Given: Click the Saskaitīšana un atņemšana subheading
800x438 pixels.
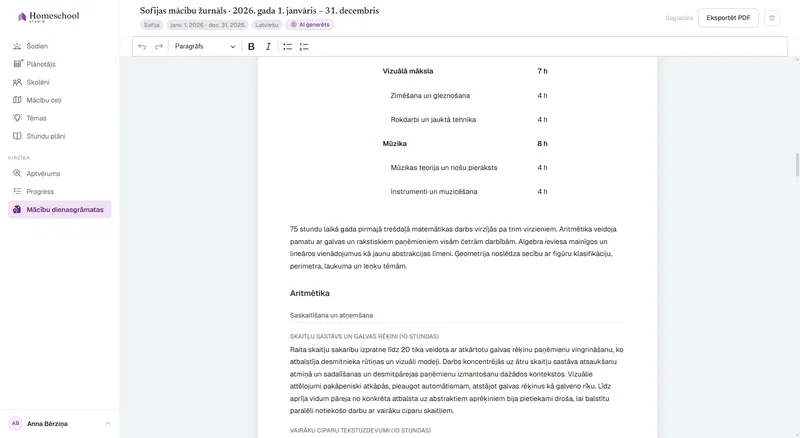Looking at the screenshot, I should click(x=331, y=315).
